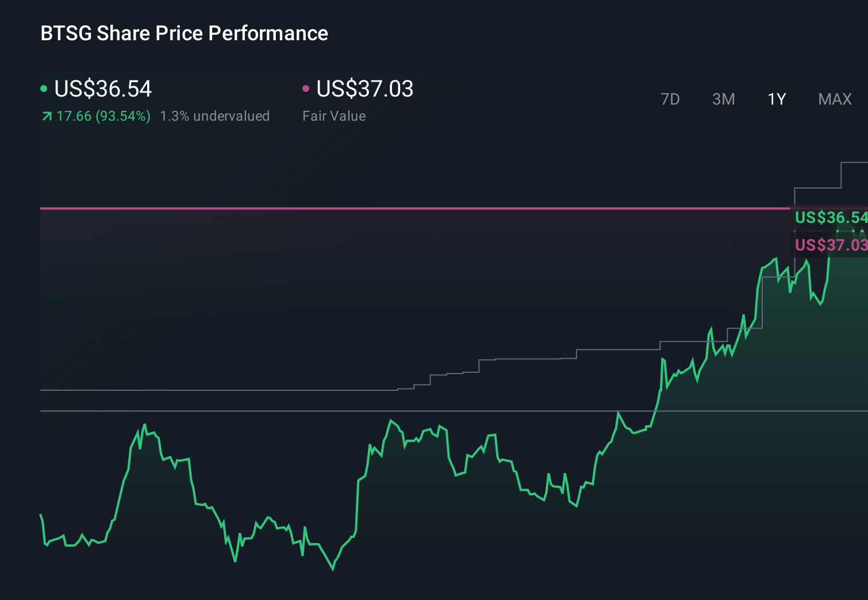Screen dimensions: 868x600
Task: Switch to the 7D time range tab
Action: (x=670, y=99)
